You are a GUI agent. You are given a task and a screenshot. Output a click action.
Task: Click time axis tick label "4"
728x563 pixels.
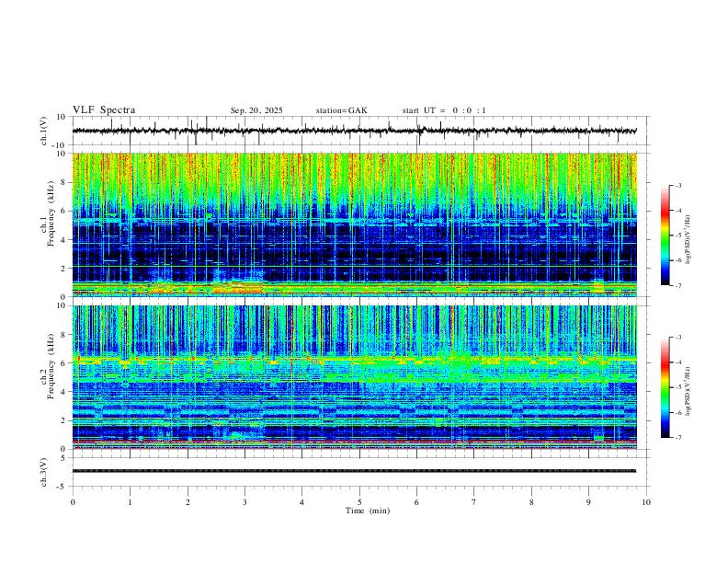[x=301, y=502]
